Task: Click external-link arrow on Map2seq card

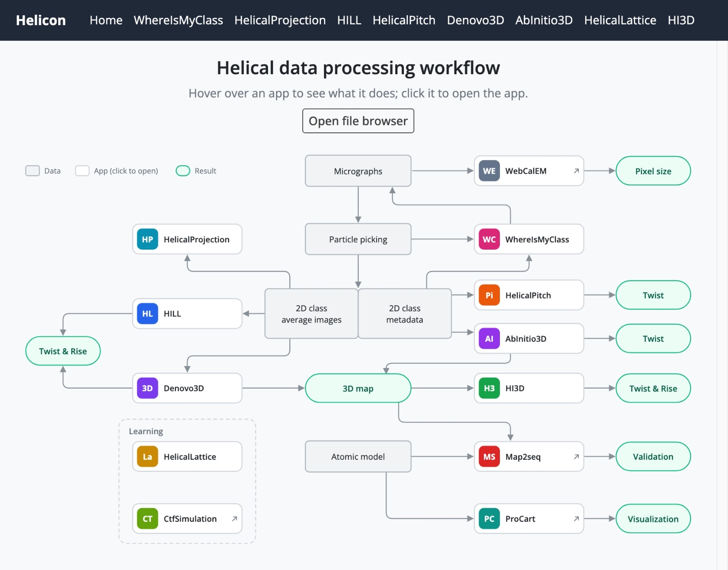Action: 576,457
